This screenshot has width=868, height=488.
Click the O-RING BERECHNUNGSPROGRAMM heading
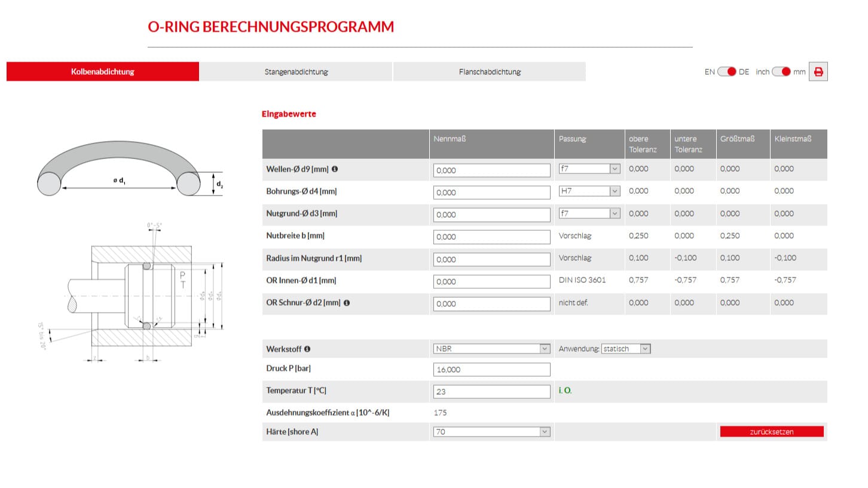pos(271,27)
